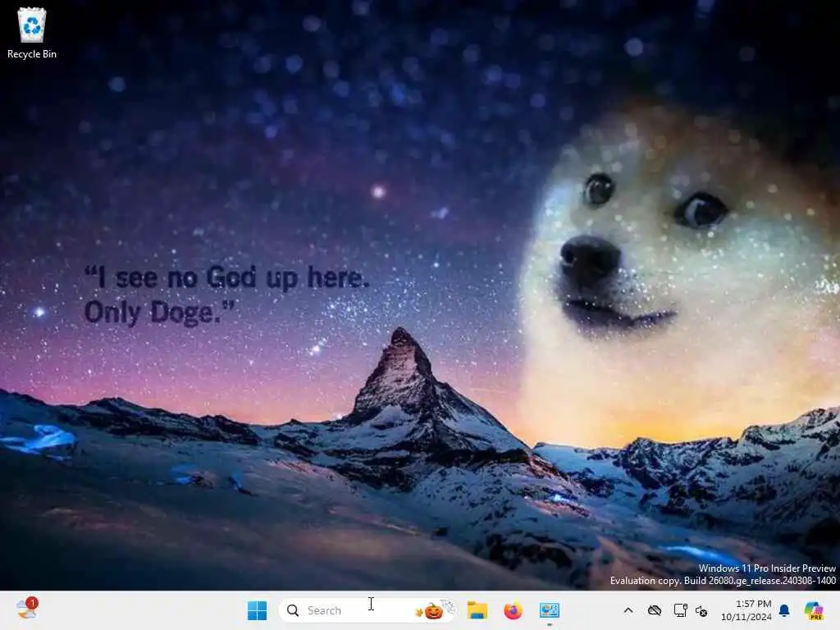Open the running Control Panel taskbar app

coord(549,610)
